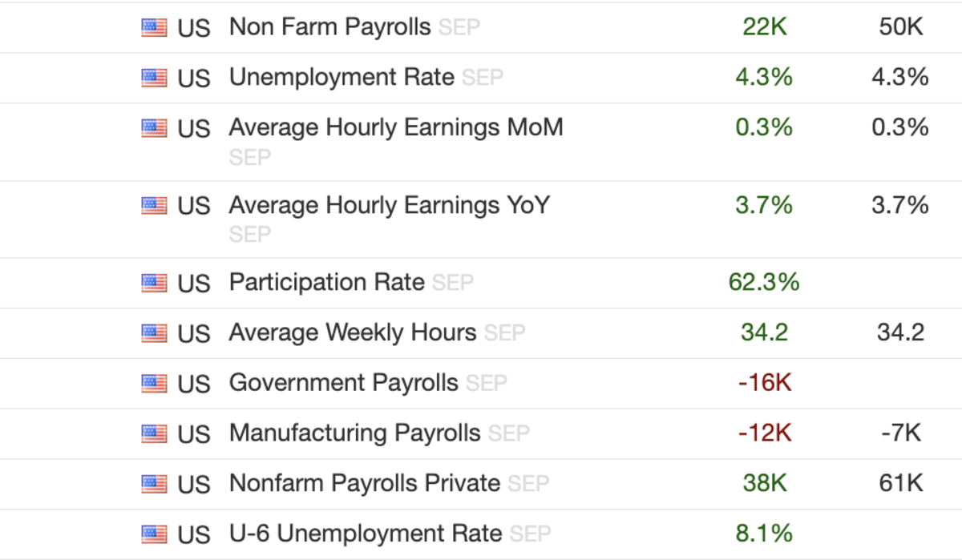Click the flag beside U-6 Unemployment Rate
The height and width of the screenshot is (560, 962).
pyautogui.click(x=154, y=534)
